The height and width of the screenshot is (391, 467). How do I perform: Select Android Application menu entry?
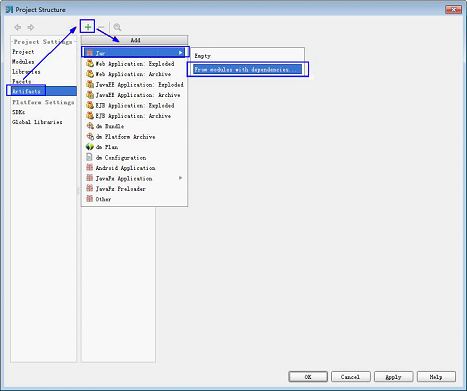point(134,168)
